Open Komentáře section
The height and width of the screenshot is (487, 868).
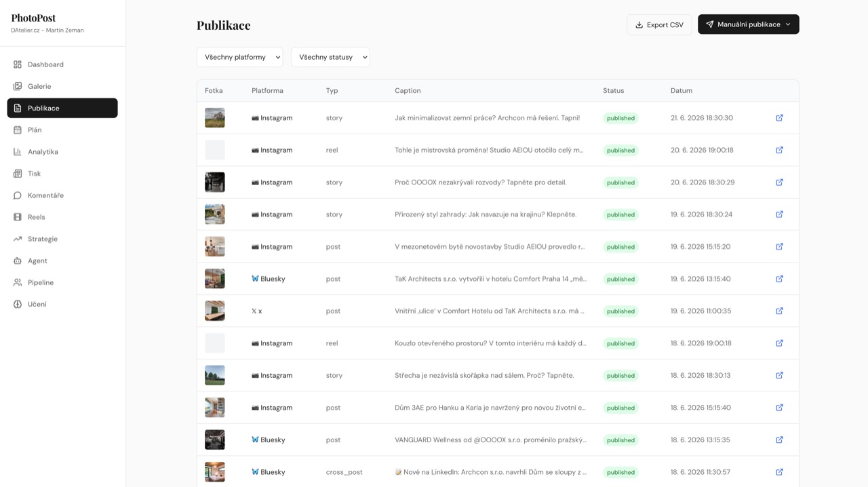tap(62, 195)
